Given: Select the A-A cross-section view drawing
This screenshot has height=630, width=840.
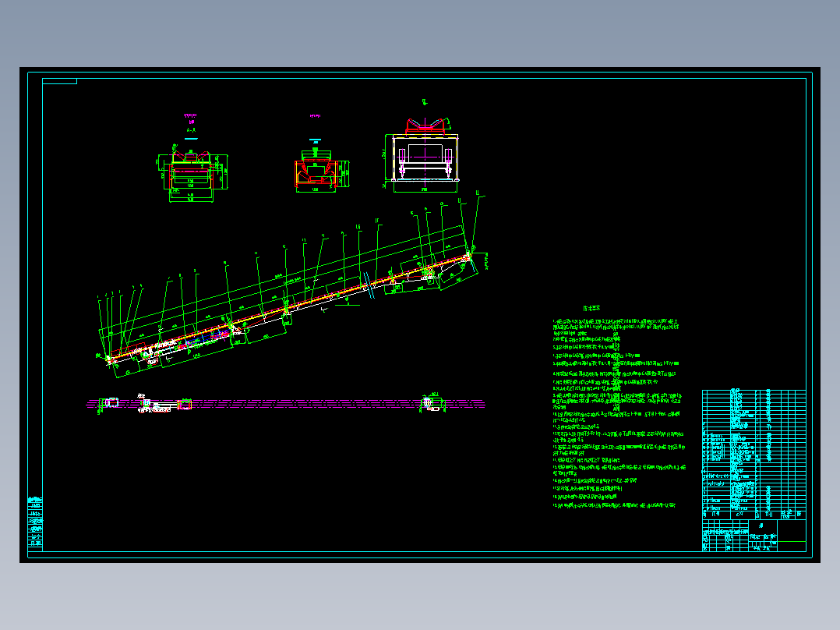Looking at the screenshot, I should click(x=192, y=172).
